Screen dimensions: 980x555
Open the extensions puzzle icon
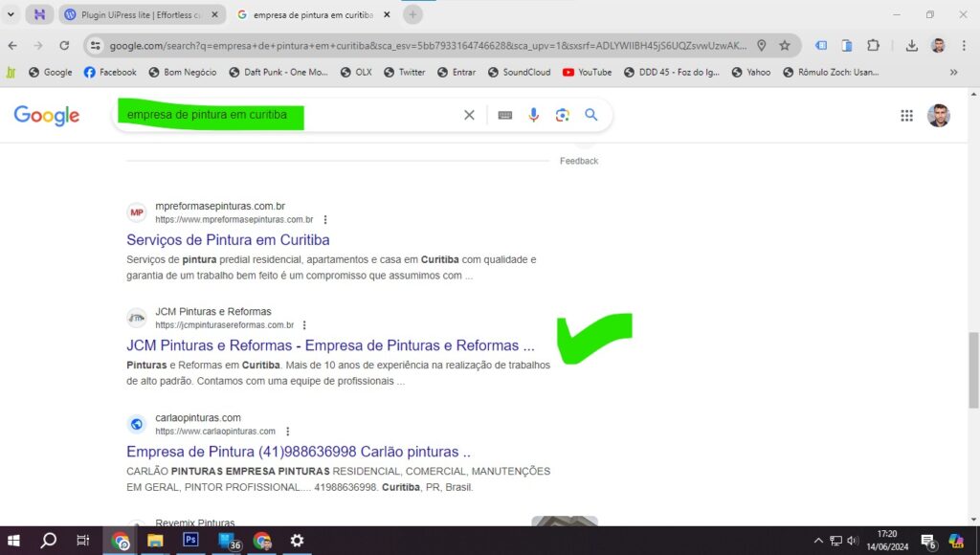(873, 46)
